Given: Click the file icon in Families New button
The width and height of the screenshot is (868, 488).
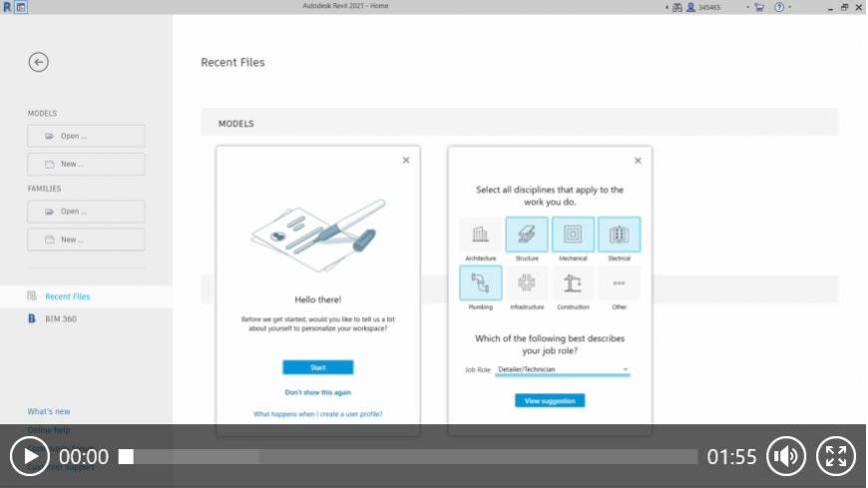Looking at the screenshot, I should (49, 240).
